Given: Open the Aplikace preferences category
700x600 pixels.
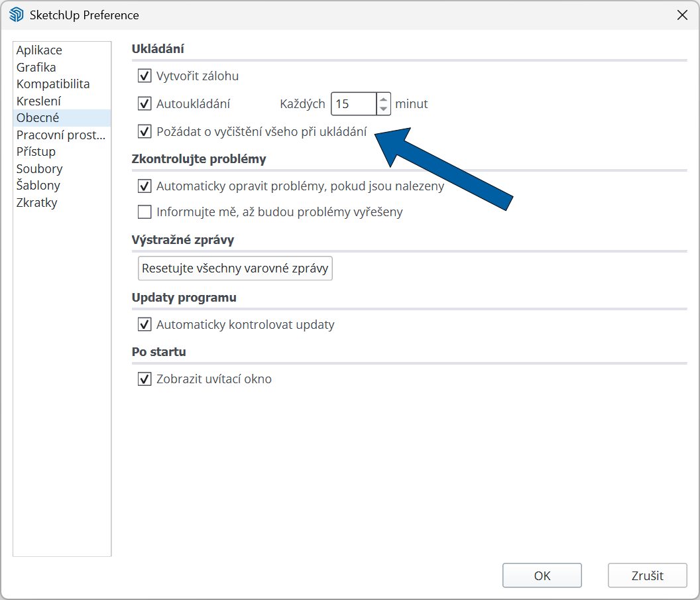Looking at the screenshot, I should (x=39, y=50).
